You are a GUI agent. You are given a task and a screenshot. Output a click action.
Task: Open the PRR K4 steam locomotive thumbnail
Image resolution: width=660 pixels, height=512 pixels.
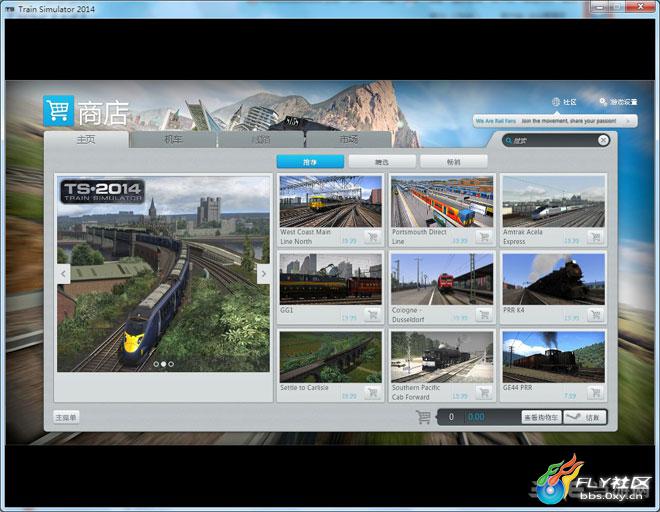554,279
